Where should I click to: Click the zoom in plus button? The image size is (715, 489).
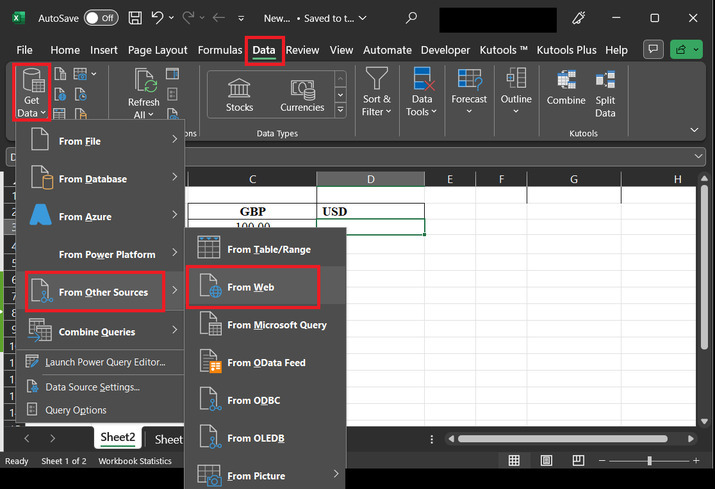(696, 461)
